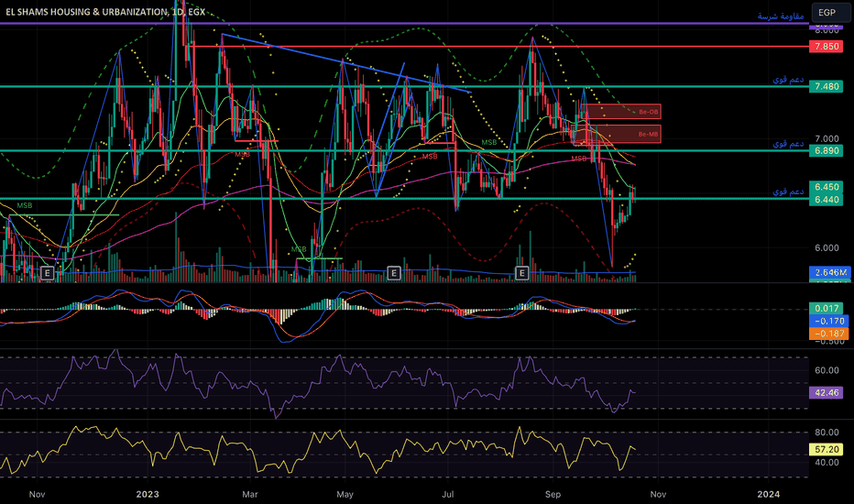This screenshot has width=854, height=504.
Task: Click the green MSB label at far left
Action: click(x=25, y=205)
